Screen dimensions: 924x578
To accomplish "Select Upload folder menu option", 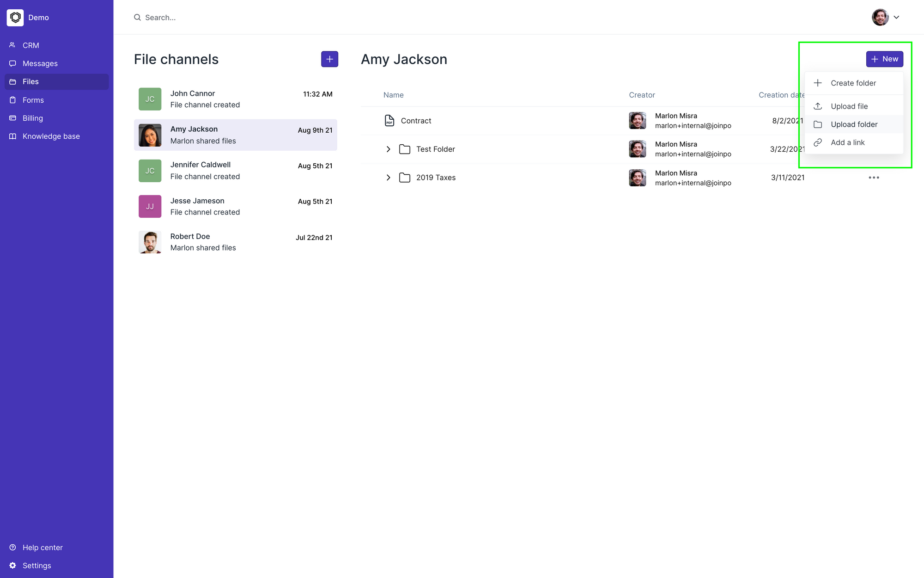I will coord(854,124).
